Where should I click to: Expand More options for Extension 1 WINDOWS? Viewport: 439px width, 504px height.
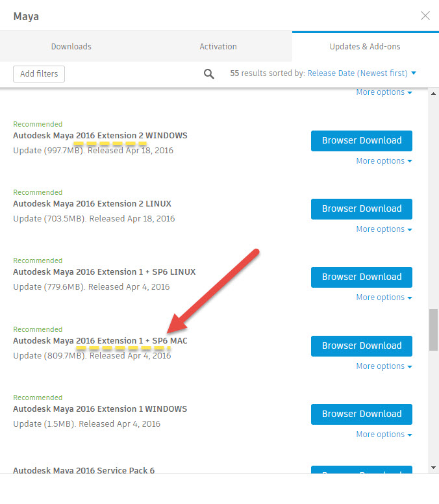pos(384,435)
